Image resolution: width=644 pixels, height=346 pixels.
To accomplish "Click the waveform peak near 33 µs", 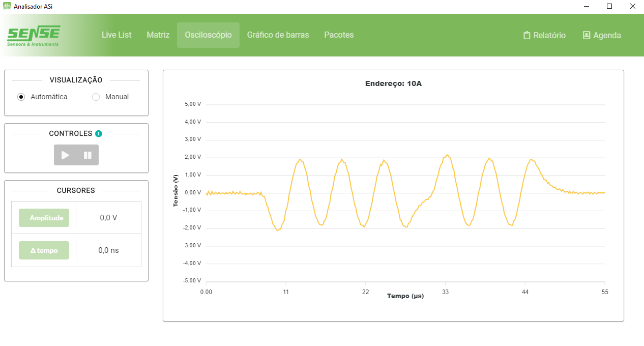I will 447,155.
